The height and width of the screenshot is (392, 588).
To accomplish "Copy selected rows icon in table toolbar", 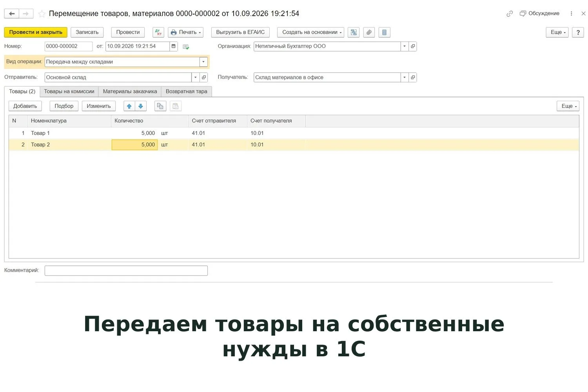I will [x=160, y=106].
